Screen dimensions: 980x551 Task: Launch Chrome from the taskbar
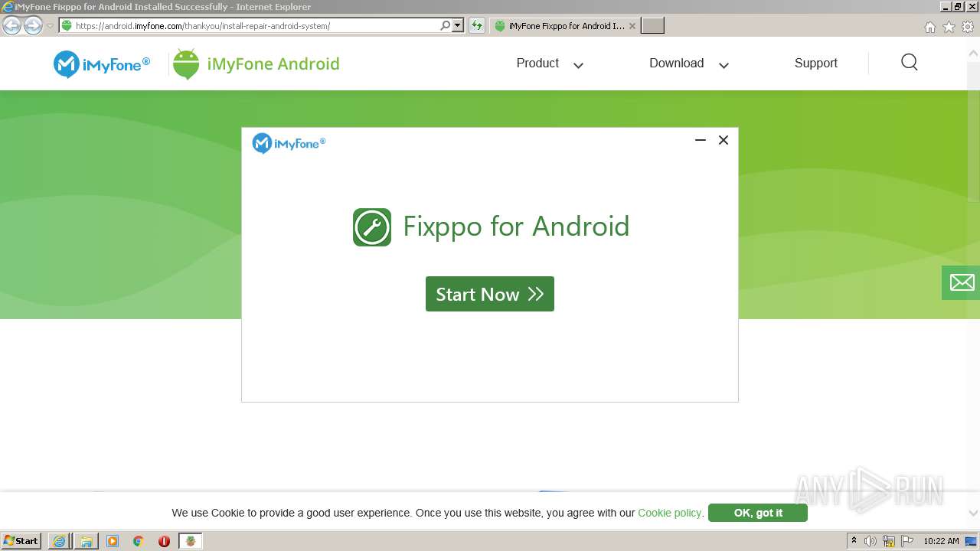coord(139,541)
